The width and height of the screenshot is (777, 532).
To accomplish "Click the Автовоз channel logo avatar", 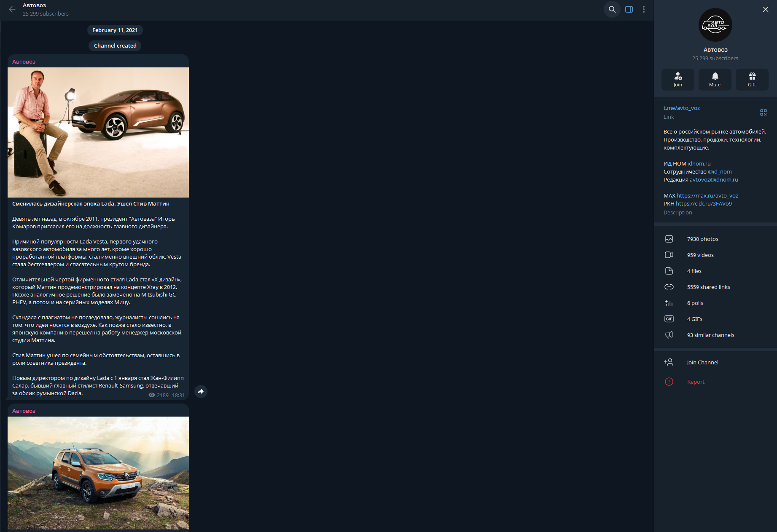I will coord(715,25).
